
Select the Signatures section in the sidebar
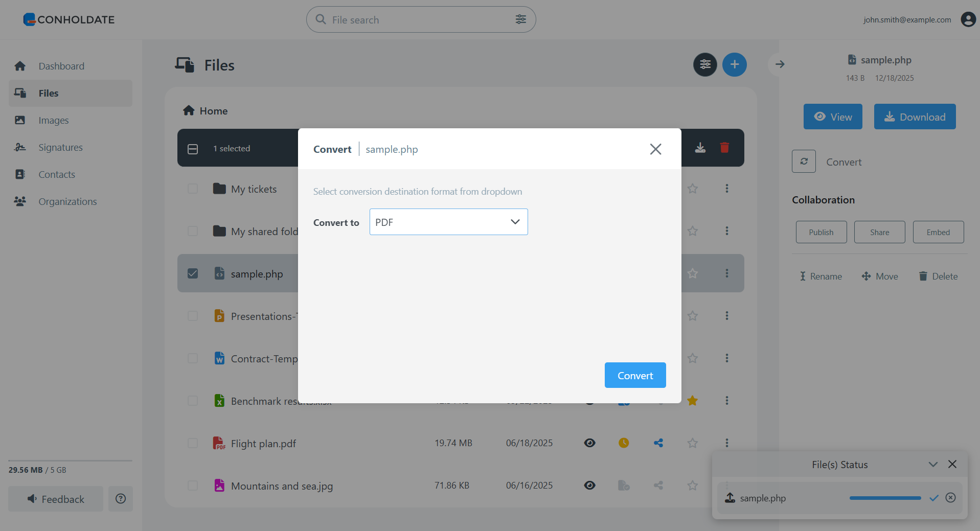tap(60, 147)
